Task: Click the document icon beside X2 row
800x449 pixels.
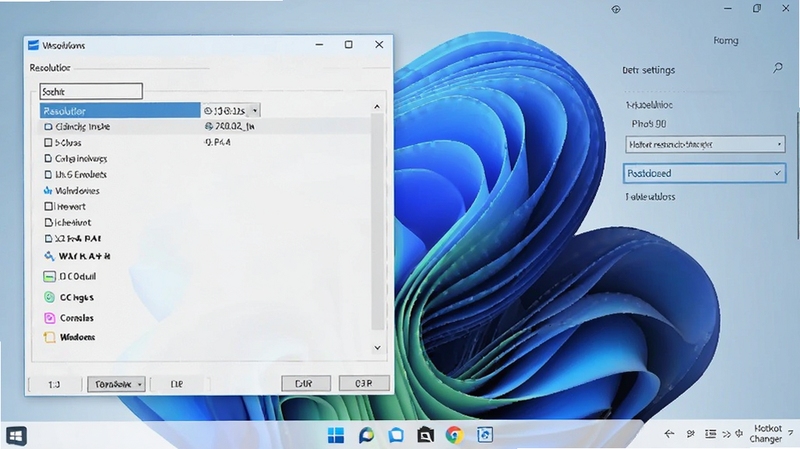Action: (x=48, y=238)
